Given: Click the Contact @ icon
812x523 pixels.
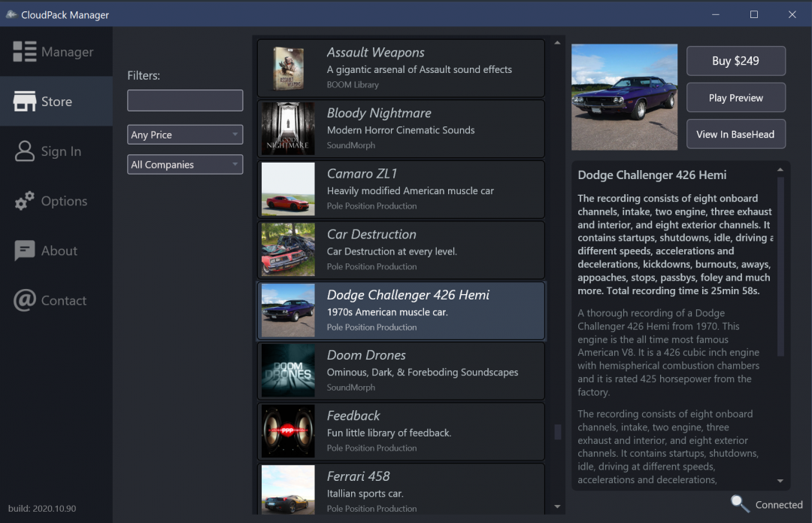Looking at the screenshot, I should (x=24, y=300).
